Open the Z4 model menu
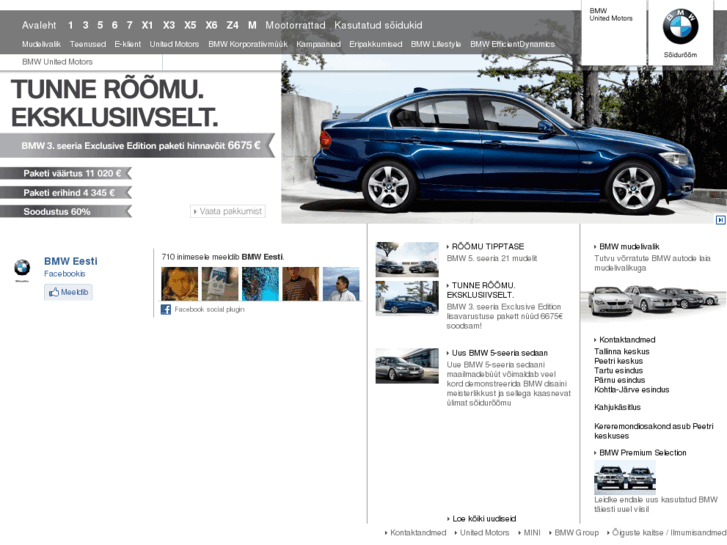The width and height of the screenshot is (727, 545). point(232,25)
